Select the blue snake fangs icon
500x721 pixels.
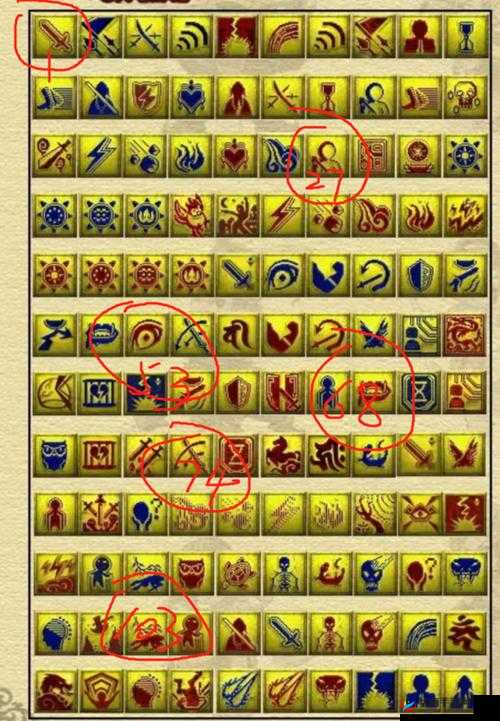[x=465, y=573]
